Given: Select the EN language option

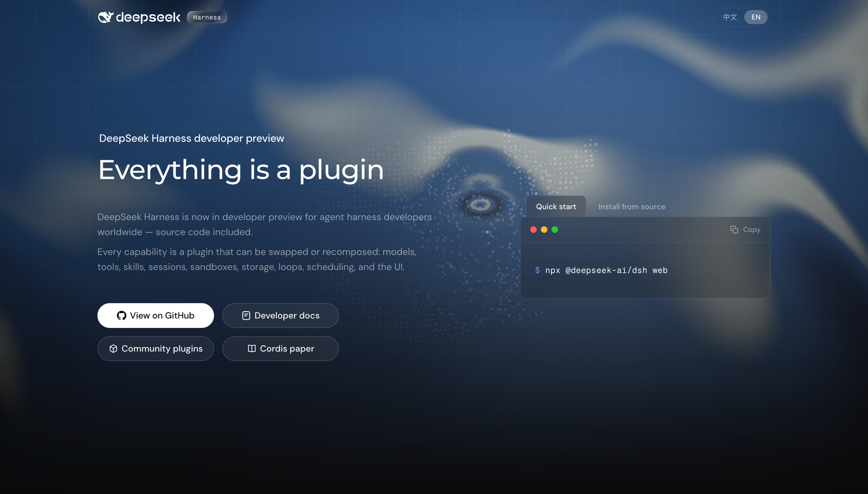Looking at the screenshot, I should click(x=756, y=17).
